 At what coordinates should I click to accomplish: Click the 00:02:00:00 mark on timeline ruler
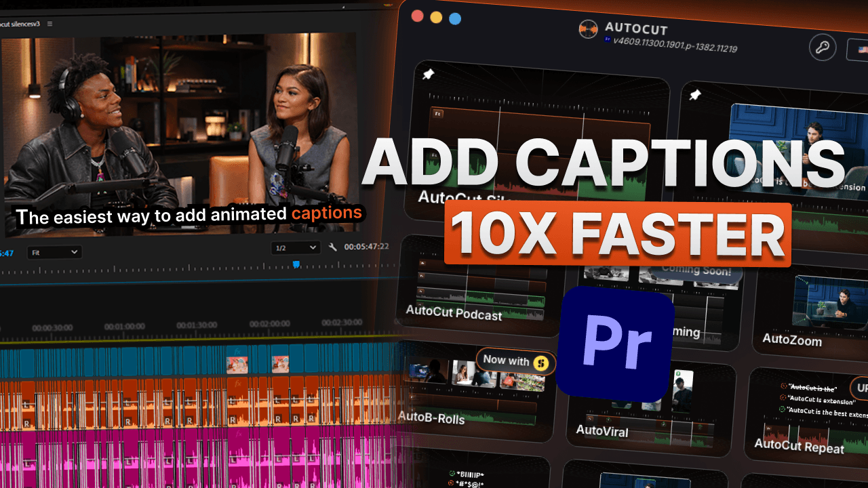click(x=269, y=323)
